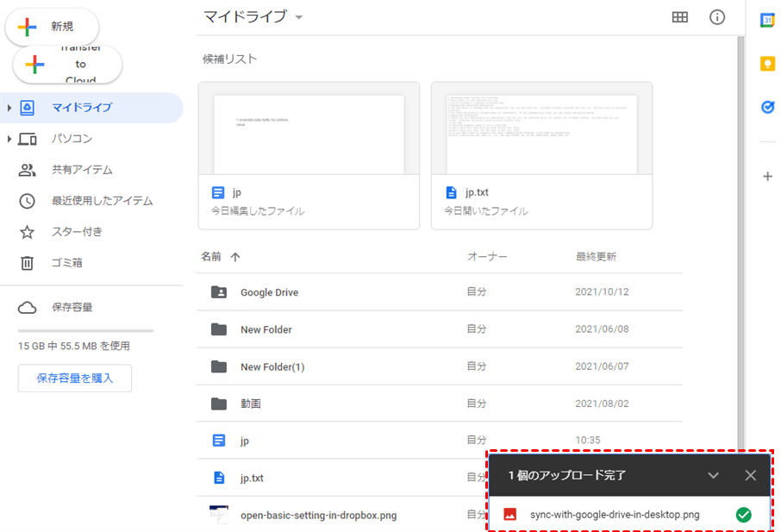The image size is (781, 532).
Task: Click the clock recent icon
Action: tap(27, 201)
